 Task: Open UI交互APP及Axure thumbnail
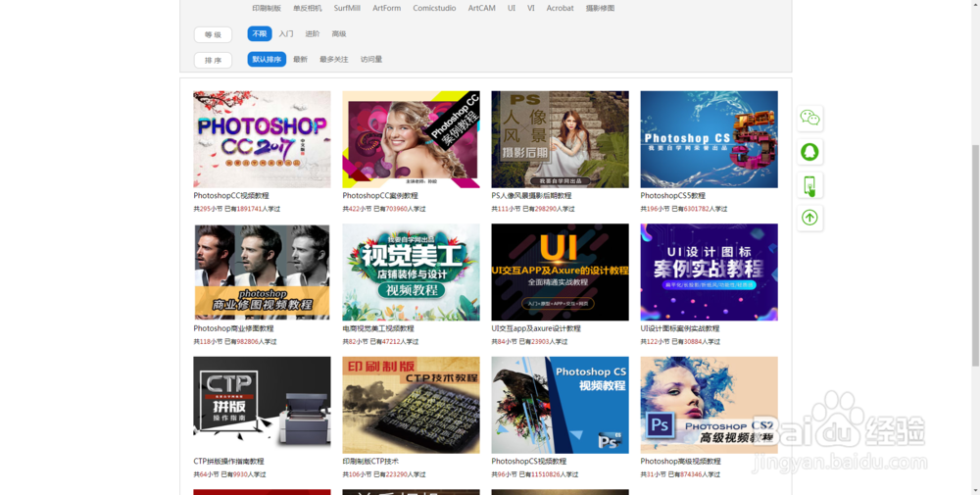(560, 272)
